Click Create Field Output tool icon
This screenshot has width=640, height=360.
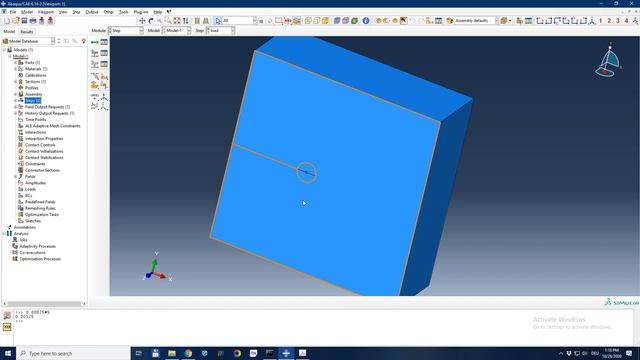(95, 53)
